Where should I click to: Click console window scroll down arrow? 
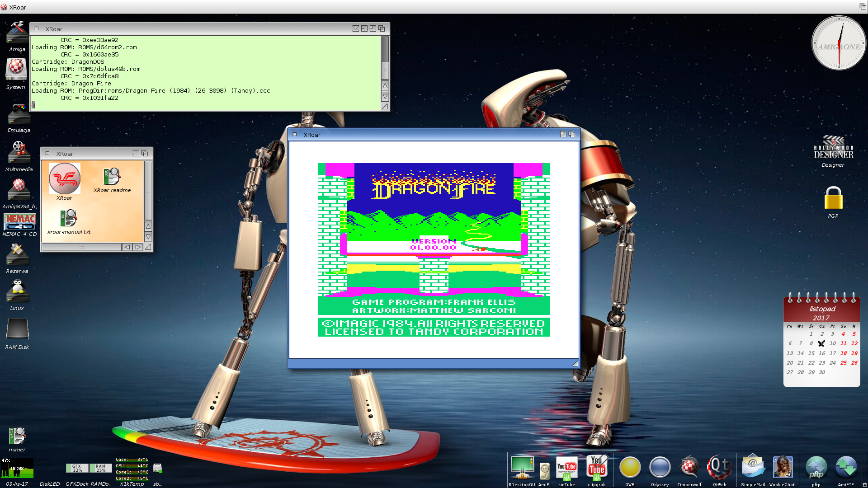click(x=385, y=96)
